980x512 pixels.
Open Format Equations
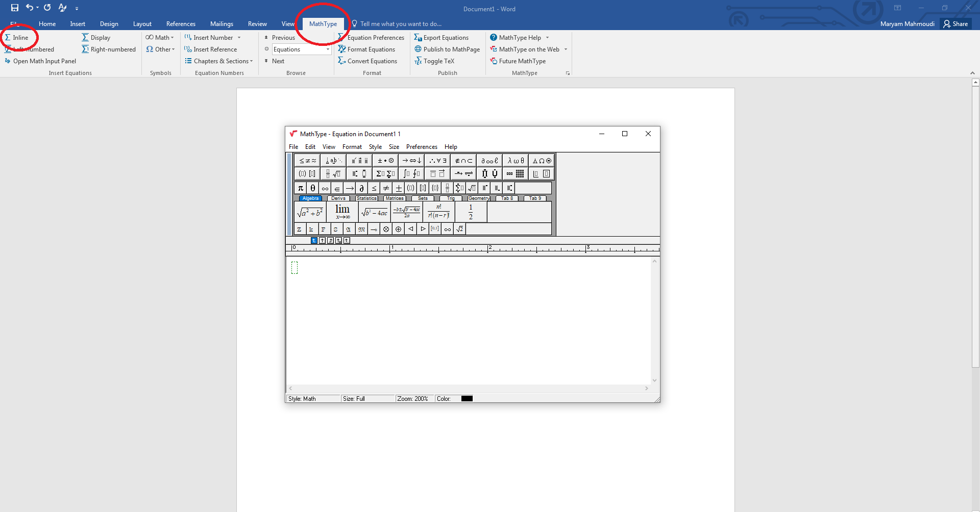[366, 49]
